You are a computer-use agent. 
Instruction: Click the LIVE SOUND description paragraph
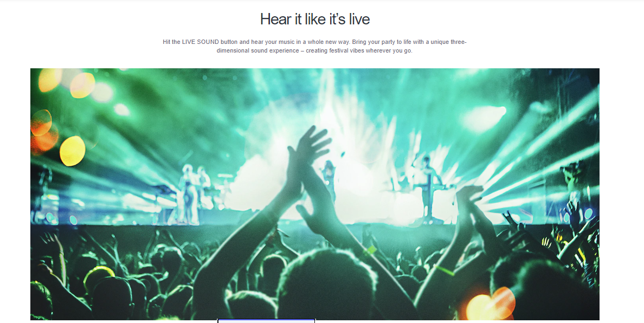tap(314, 47)
